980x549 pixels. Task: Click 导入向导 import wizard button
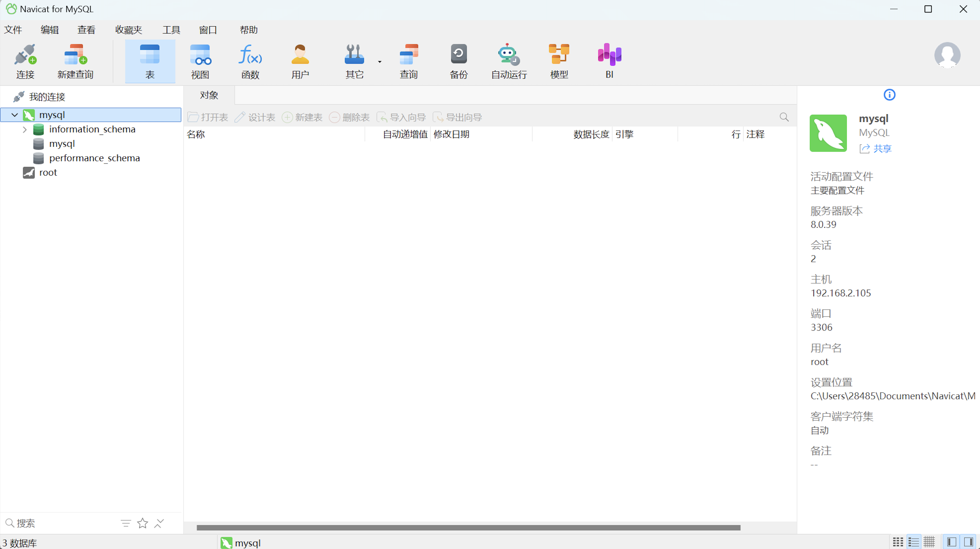401,118
